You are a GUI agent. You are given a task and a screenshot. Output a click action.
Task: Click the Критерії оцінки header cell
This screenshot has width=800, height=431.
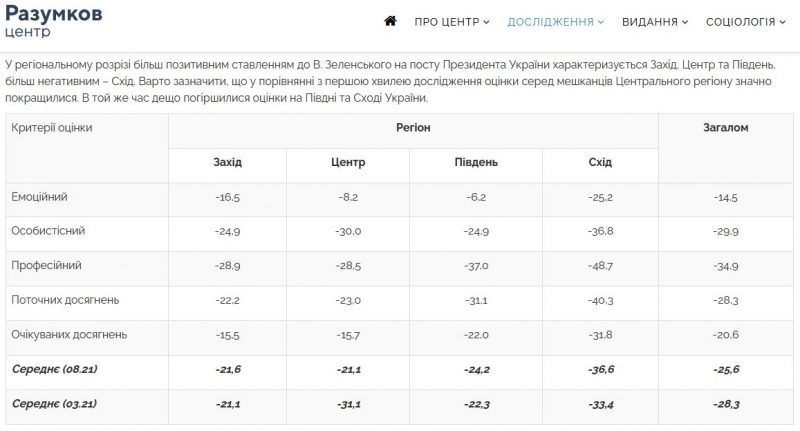pyautogui.click(x=51, y=128)
